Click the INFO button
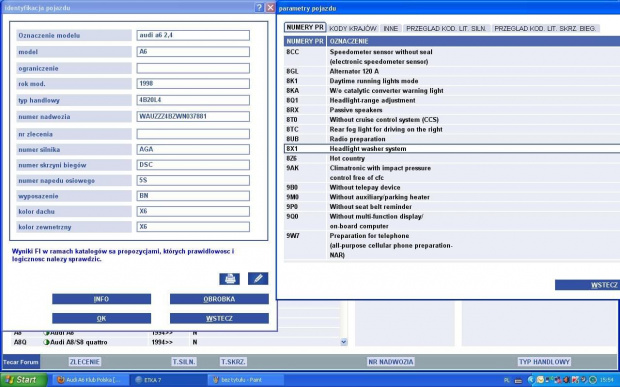The image size is (620, 387). click(x=101, y=299)
